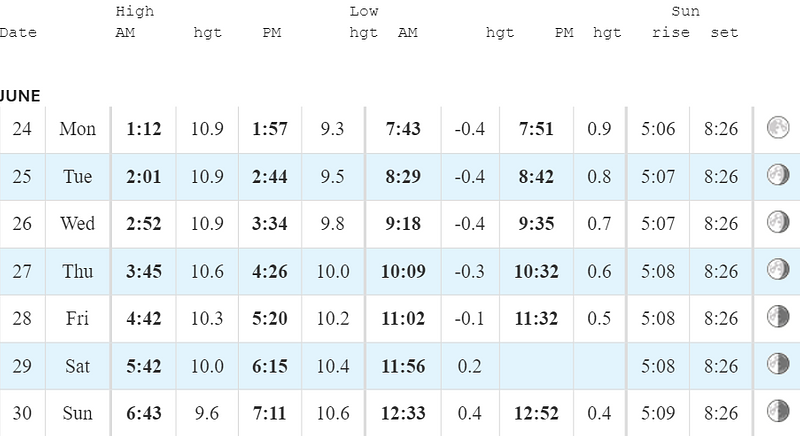Screen dimensions: 800x436
Task: Click the moon phase icon for June 28
Action: pos(778,317)
